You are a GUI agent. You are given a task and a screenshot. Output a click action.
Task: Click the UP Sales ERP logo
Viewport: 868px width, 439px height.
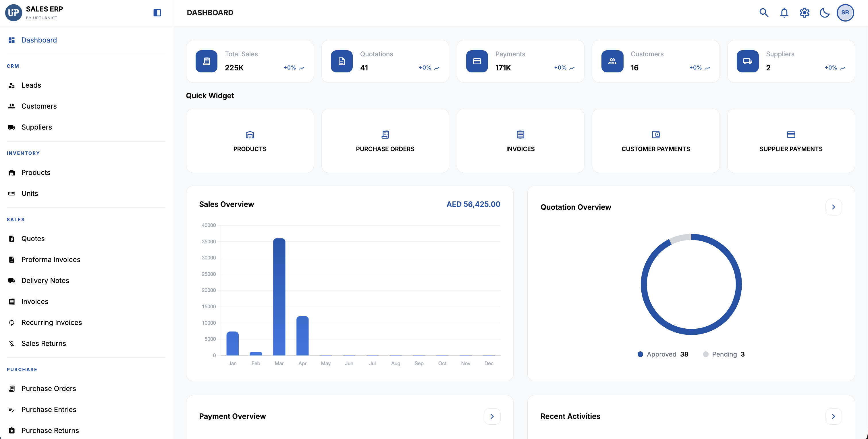pyautogui.click(x=13, y=13)
